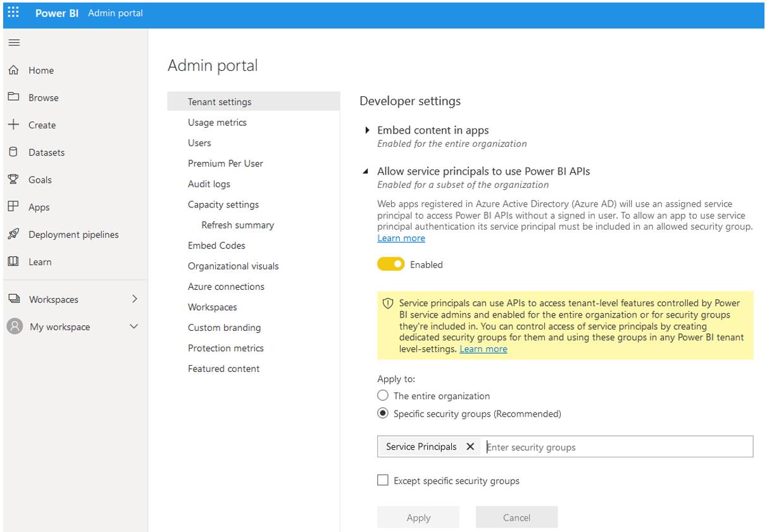Click the Learn book icon

click(x=13, y=261)
